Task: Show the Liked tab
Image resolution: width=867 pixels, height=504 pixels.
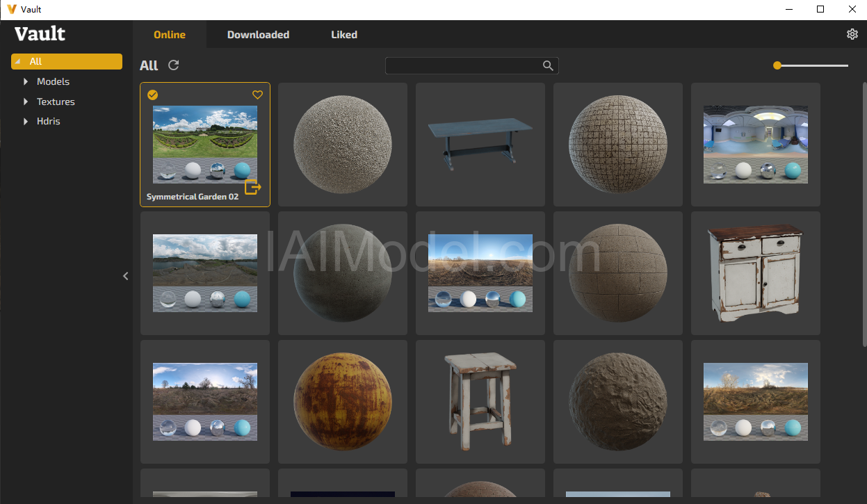Action: click(344, 35)
